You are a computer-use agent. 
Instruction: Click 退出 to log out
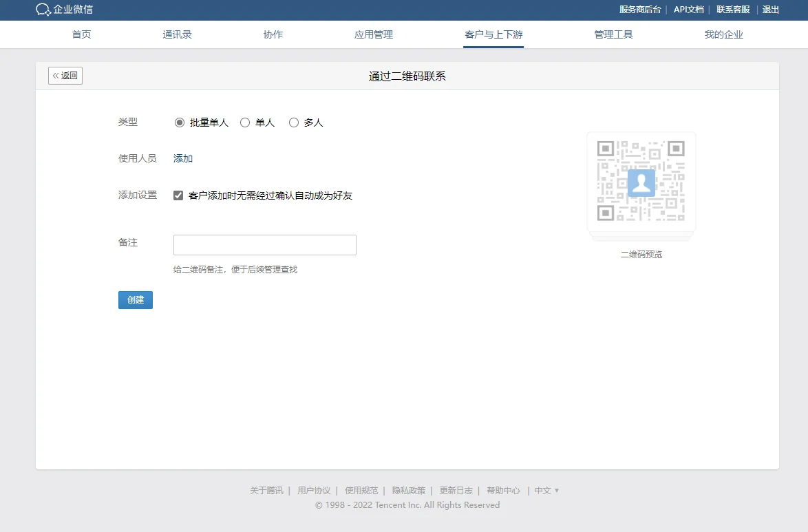coord(770,9)
